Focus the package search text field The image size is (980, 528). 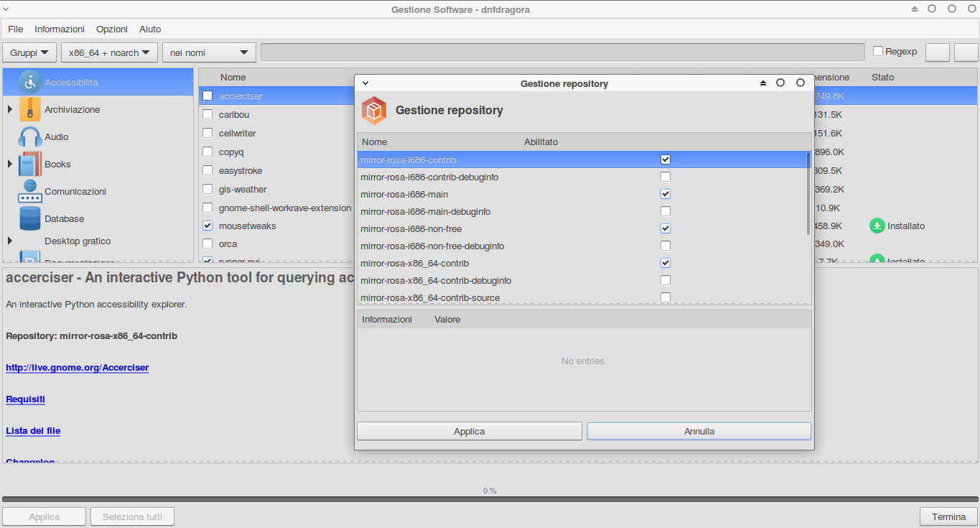pyautogui.click(x=563, y=52)
